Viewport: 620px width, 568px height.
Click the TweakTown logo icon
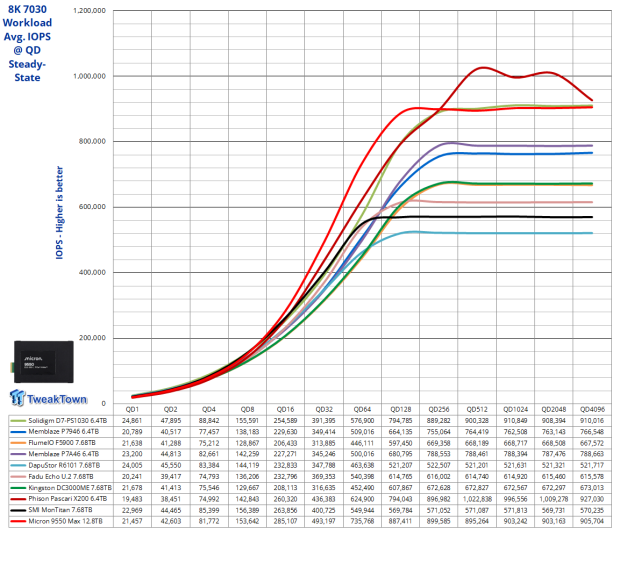pyautogui.click(x=18, y=398)
